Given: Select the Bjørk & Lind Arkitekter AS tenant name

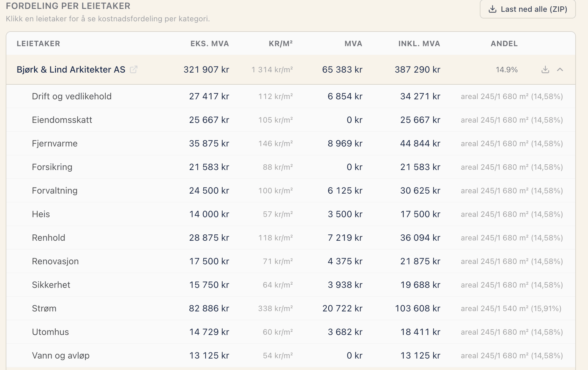Looking at the screenshot, I should [71, 69].
